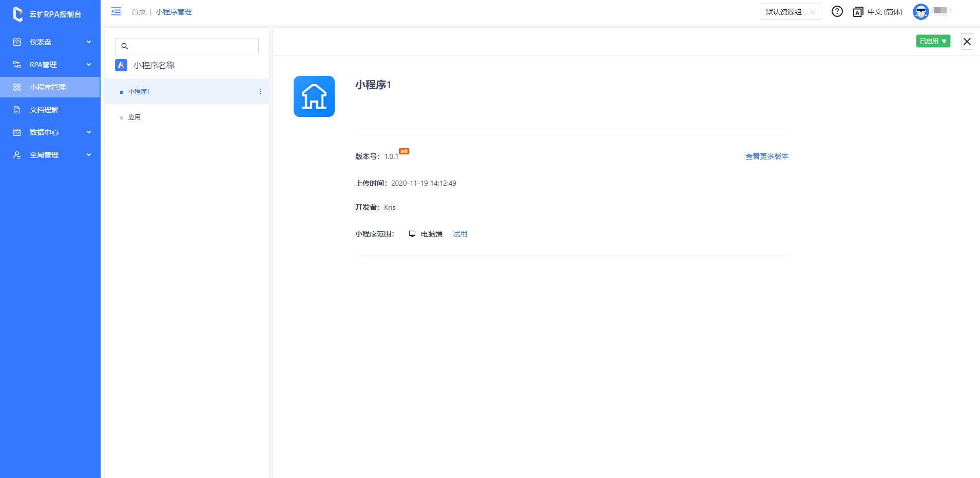This screenshot has width=980, height=478.
Task: Select 小程序管理 in the sidebar
Action: coord(48,87)
